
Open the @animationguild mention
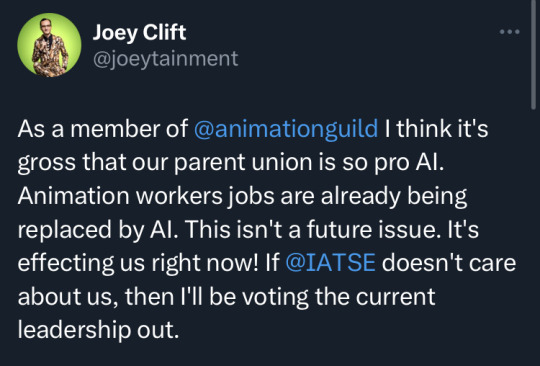click(x=286, y=129)
